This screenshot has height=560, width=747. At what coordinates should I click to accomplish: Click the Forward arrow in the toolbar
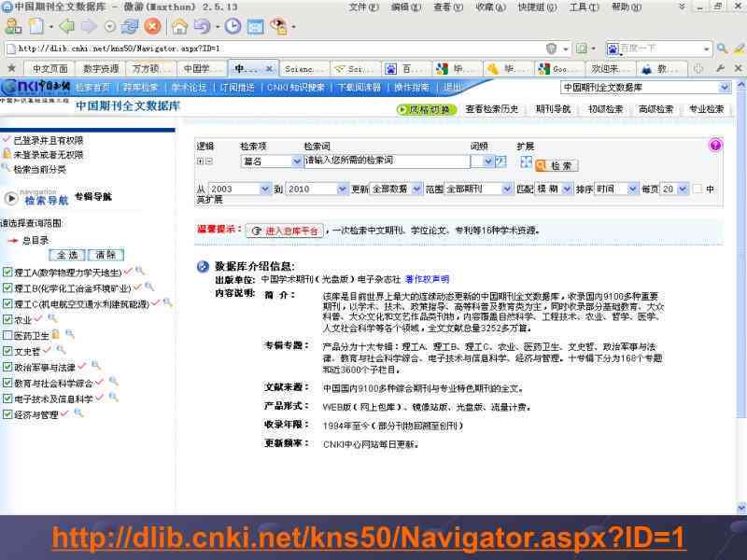pos(89,26)
